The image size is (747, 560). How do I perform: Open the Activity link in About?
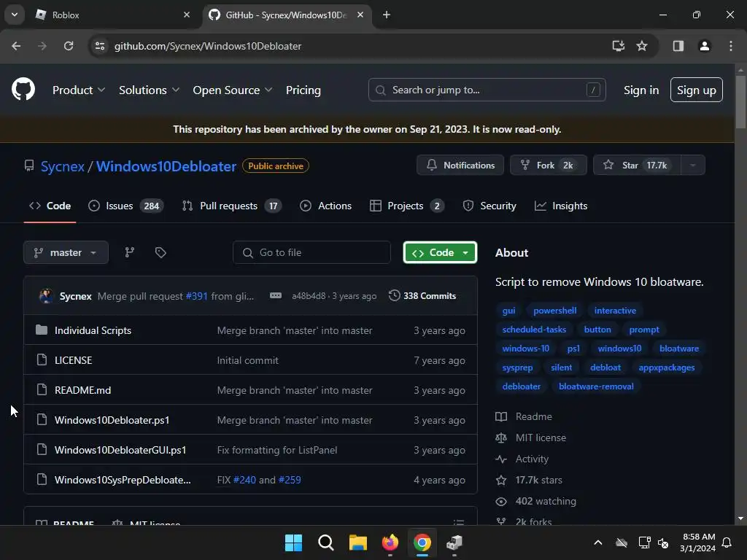pyautogui.click(x=522, y=459)
